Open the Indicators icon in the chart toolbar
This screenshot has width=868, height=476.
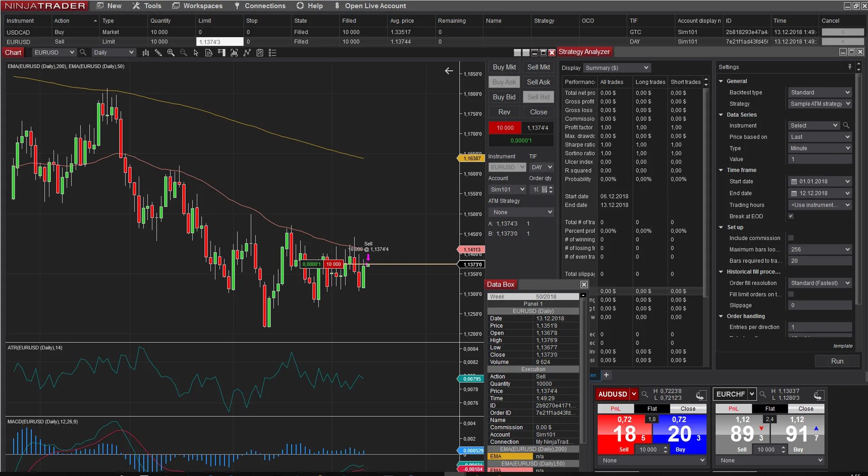[x=247, y=53]
